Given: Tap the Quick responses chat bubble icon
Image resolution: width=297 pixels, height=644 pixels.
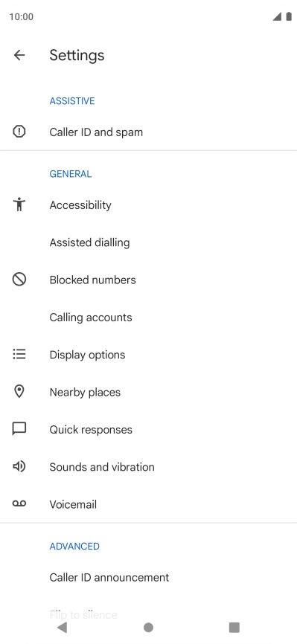Looking at the screenshot, I should (19, 429).
